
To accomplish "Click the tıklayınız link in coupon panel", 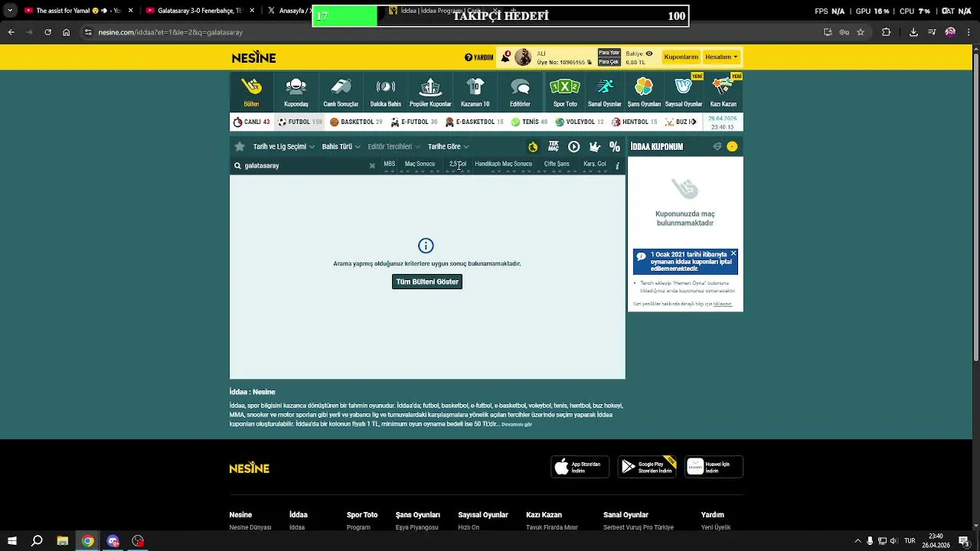I will [x=723, y=304].
